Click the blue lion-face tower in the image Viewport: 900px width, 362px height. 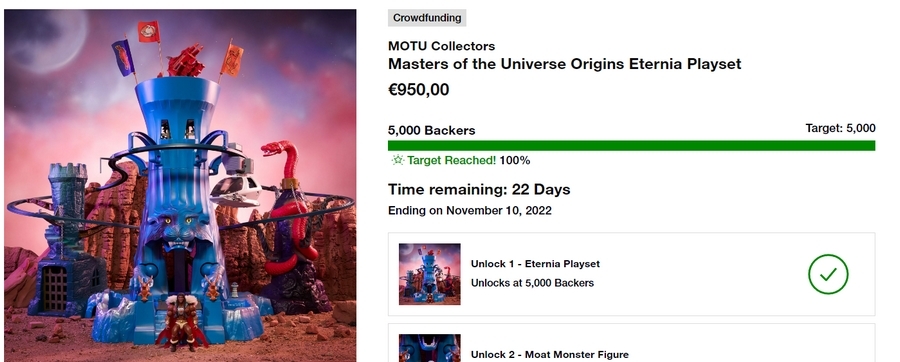tap(178, 201)
